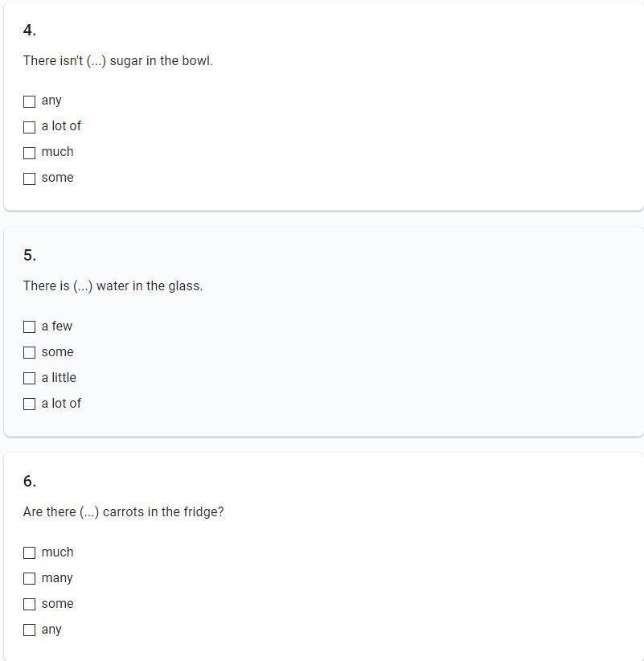Select 'many' checkbox in question 6
Image resolution: width=644 pixels, height=661 pixels.
[30, 579]
